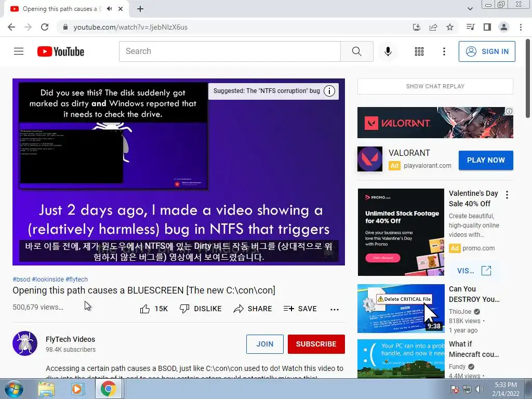Open ThioJoe channel name
Viewport: 532px width, 399px height.
click(460, 312)
